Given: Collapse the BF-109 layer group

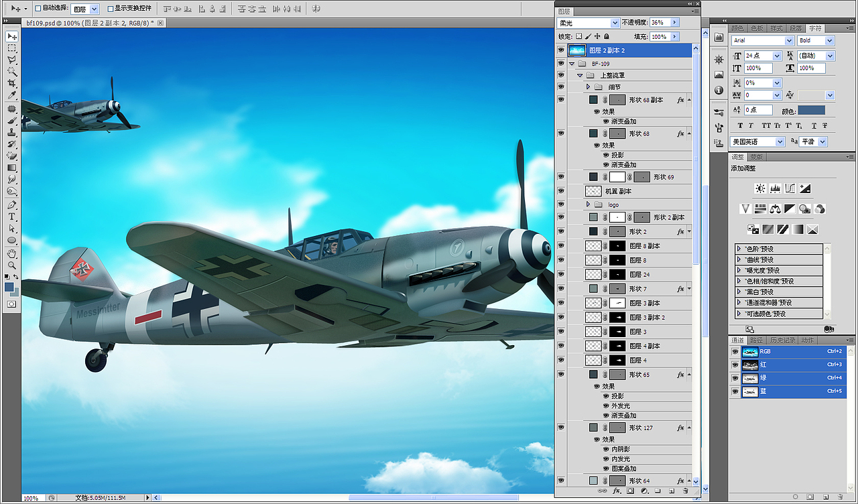Looking at the screenshot, I should click(x=570, y=63).
